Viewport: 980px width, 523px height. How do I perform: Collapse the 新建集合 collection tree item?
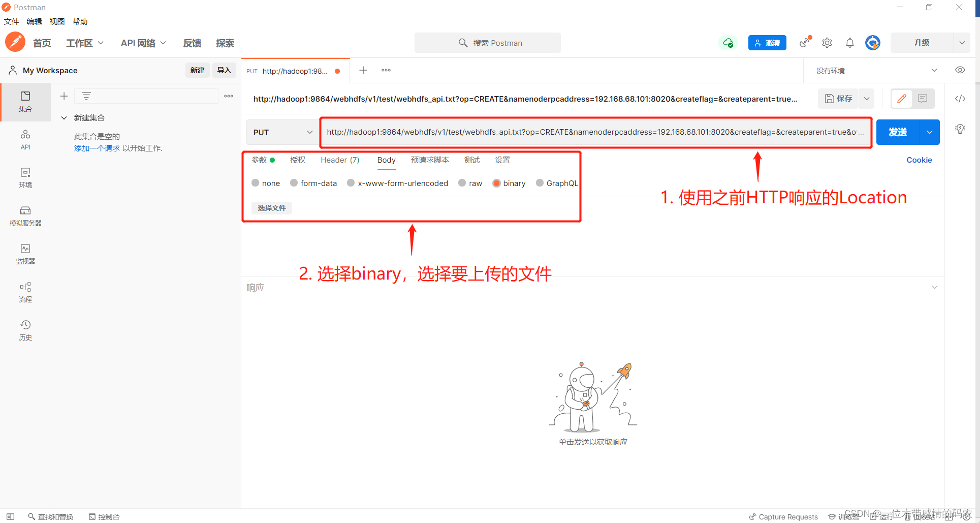[x=64, y=118]
